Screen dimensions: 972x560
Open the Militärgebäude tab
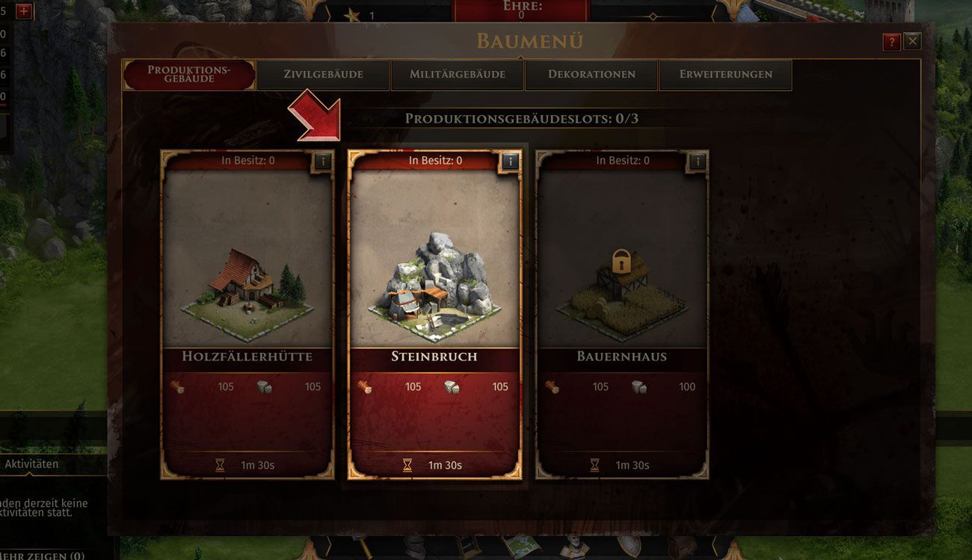coord(458,75)
